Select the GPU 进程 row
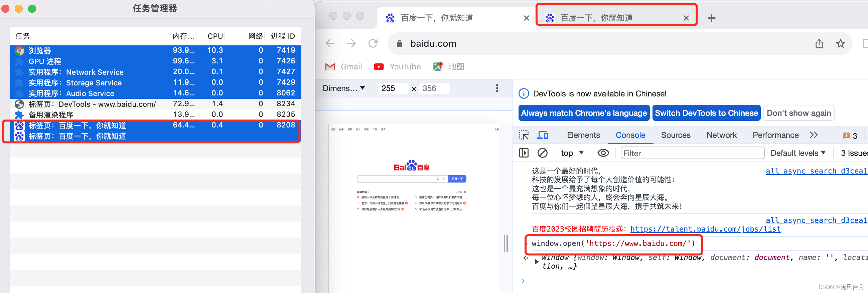Screen dimensions: 868x293 click(155, 61)
